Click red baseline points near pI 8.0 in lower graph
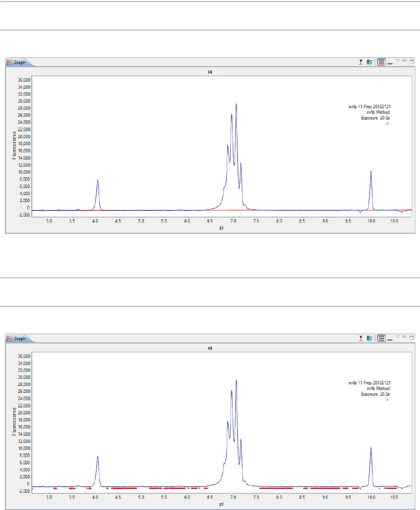Screen dimensions: 420x510 277,488
